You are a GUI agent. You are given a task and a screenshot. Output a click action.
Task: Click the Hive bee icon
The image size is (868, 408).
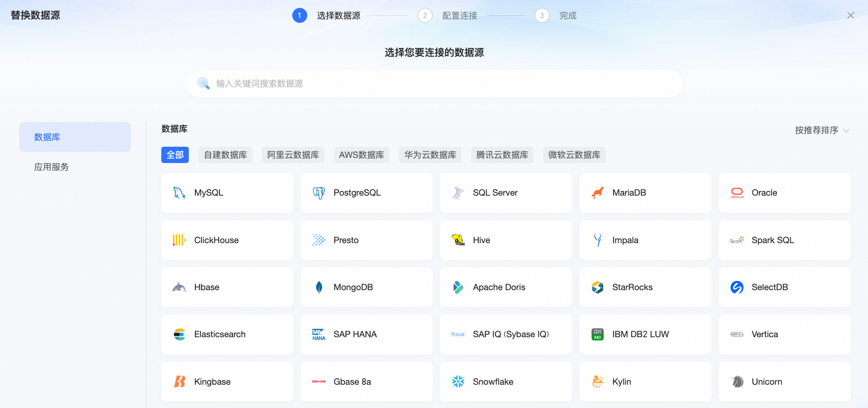coord(458,240)
